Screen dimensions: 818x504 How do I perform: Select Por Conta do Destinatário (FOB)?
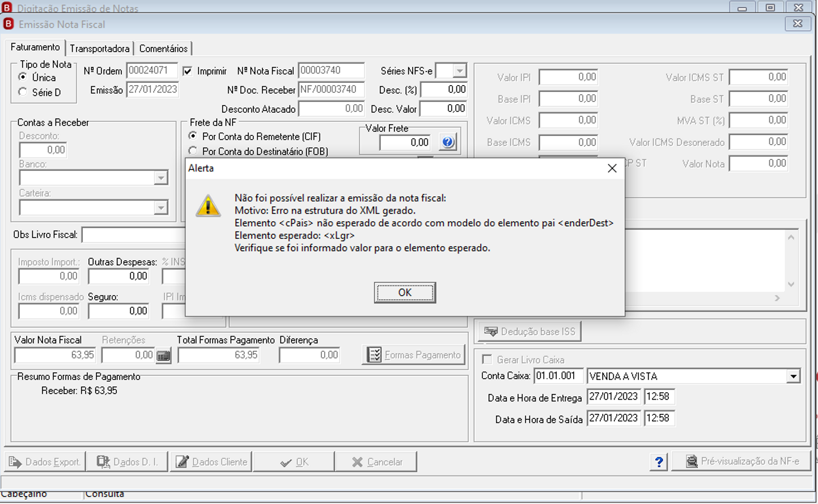[x=193, y=151]
